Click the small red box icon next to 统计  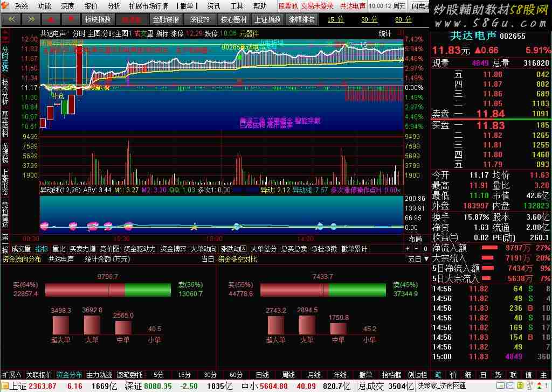click(x=401, y=33)
